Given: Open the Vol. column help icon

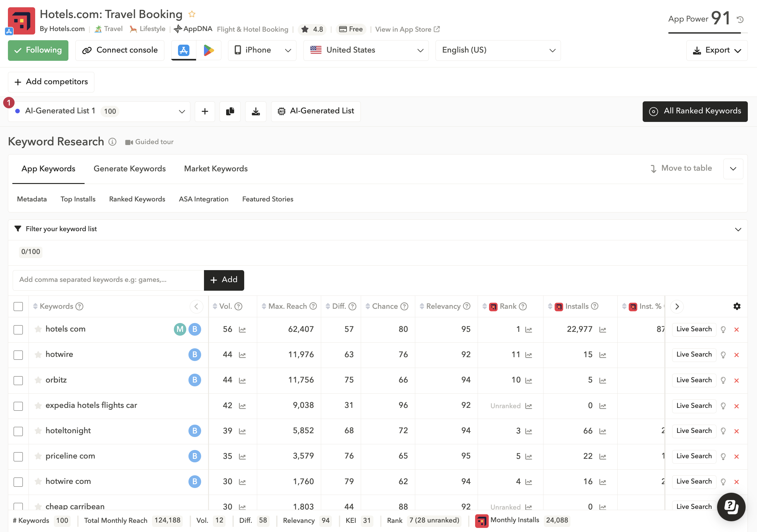Looking at the screenshot, I should (x=239, y=306).
